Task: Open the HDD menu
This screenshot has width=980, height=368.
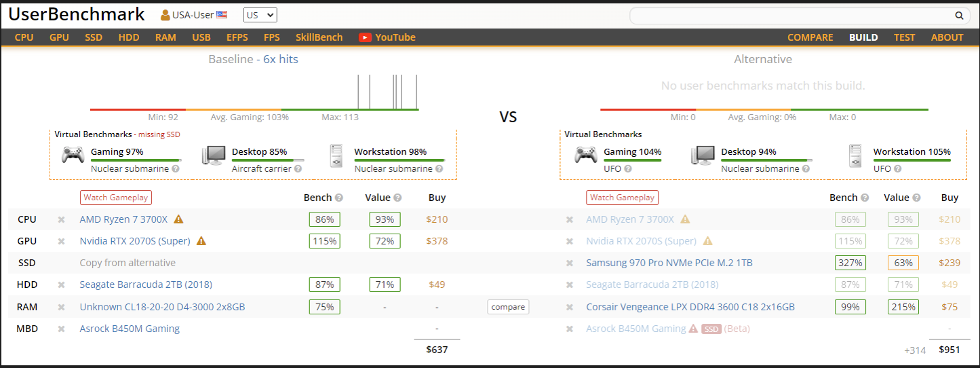Action: pyautogui.click(x=129, y=37)
